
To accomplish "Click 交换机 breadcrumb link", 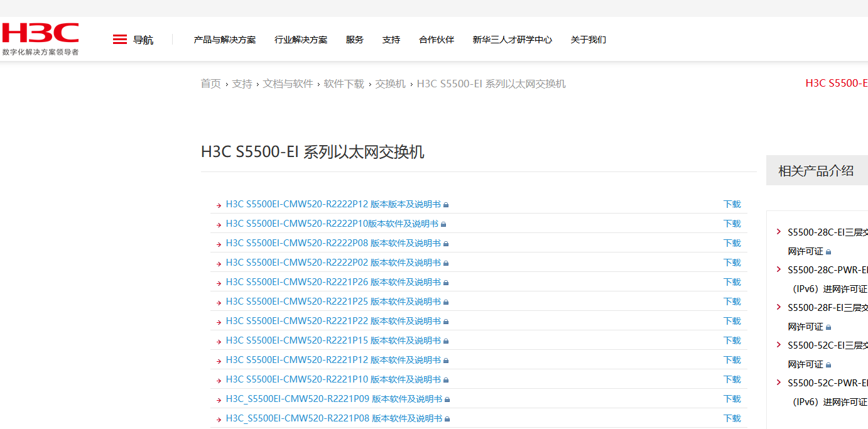I will coord(390,84).
